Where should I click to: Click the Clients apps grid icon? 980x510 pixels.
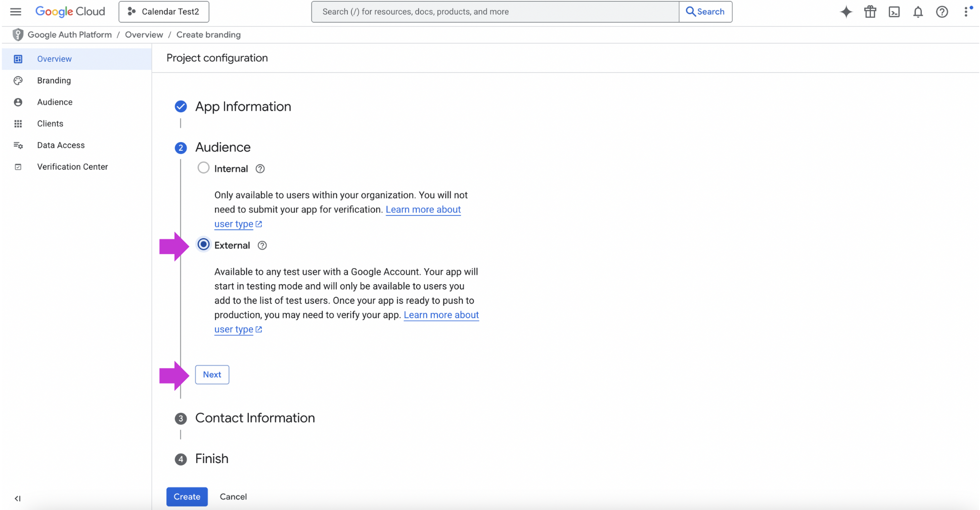(x=18, y=123)
